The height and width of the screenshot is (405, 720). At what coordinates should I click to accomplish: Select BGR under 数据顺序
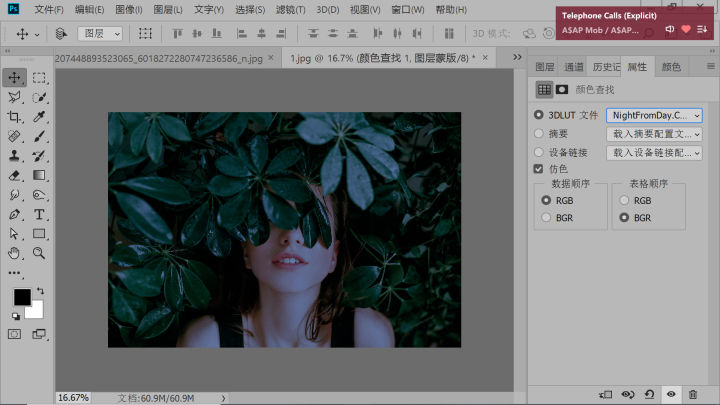click(x=546, y=217)
